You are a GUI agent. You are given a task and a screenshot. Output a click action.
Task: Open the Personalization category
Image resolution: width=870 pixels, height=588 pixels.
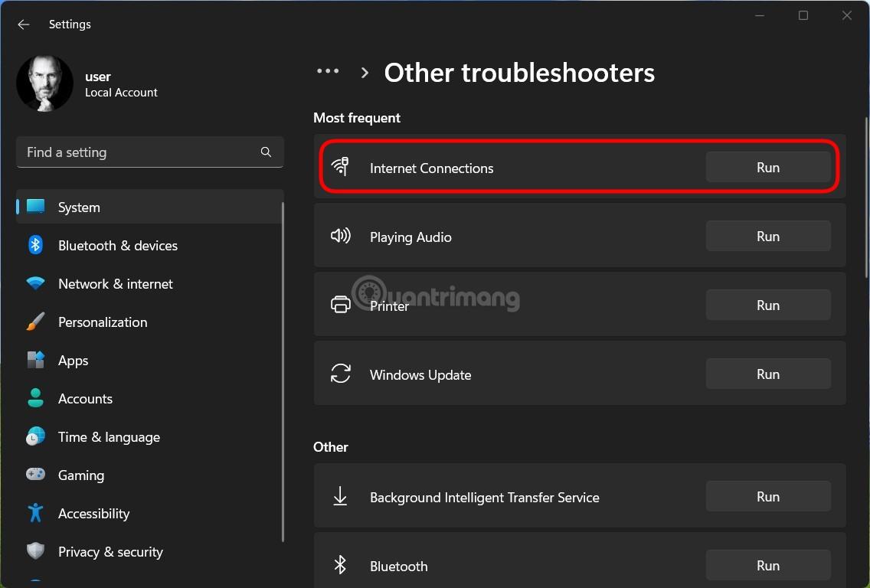150,322
